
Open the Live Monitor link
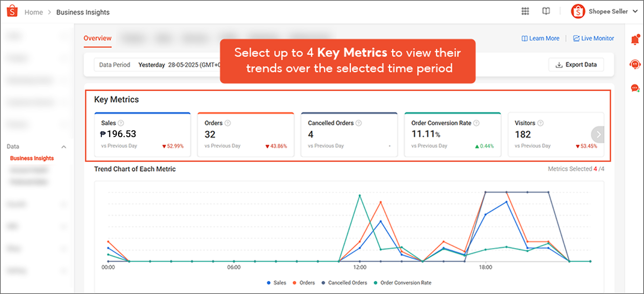(x=593, y=39)
